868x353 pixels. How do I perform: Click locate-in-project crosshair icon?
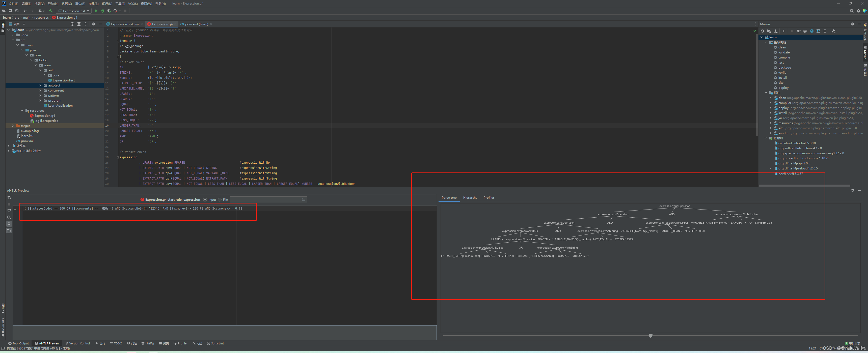click(x=72, y=24)
